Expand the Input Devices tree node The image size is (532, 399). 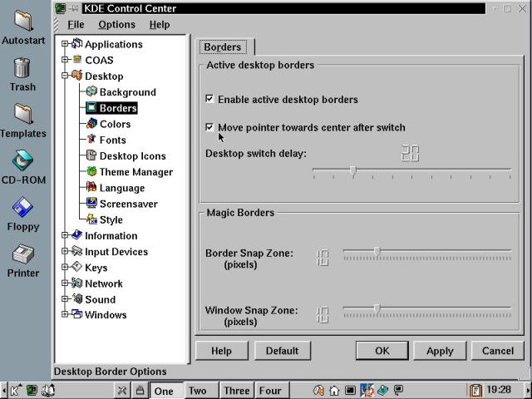coord(65,251)
